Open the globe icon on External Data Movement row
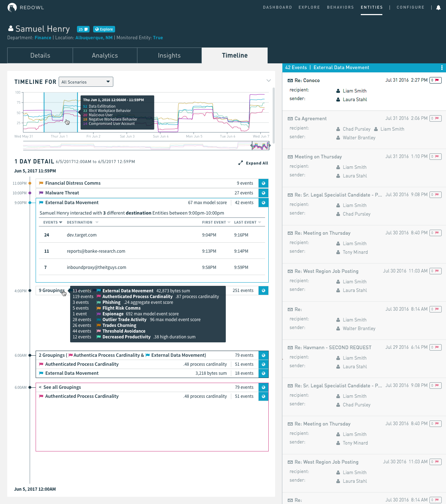Image resolution: width=446 pixels, height=504 pixels. pos(263,202)
